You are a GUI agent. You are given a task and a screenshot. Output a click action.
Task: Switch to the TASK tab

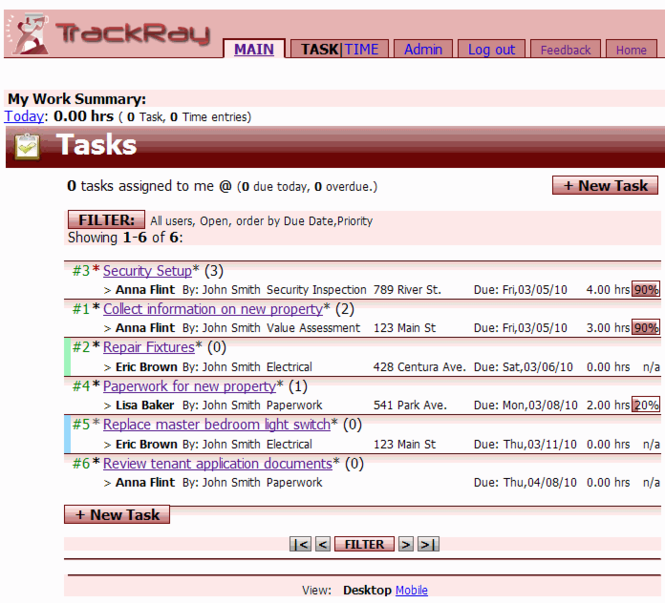(319, 49)
